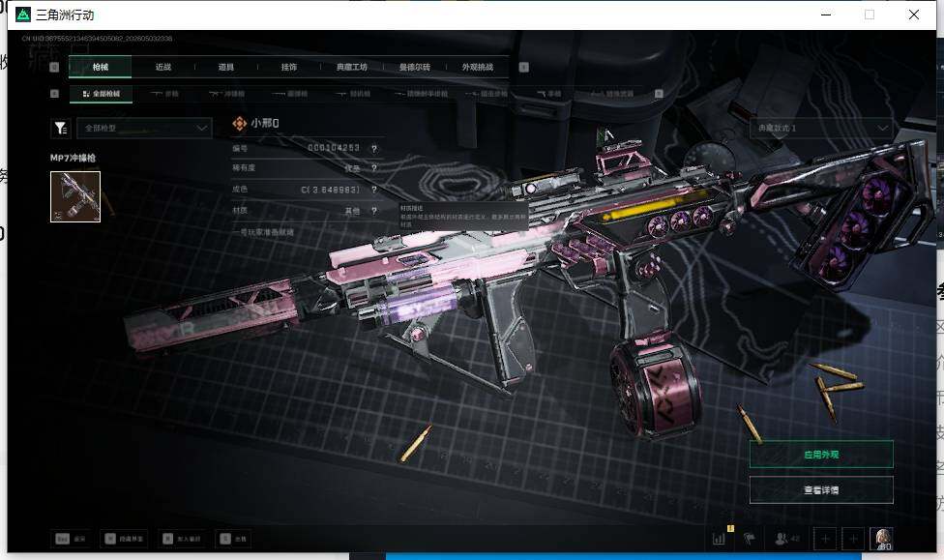
Task: Click the question mark beside 成色
Action: pos(374,190)
